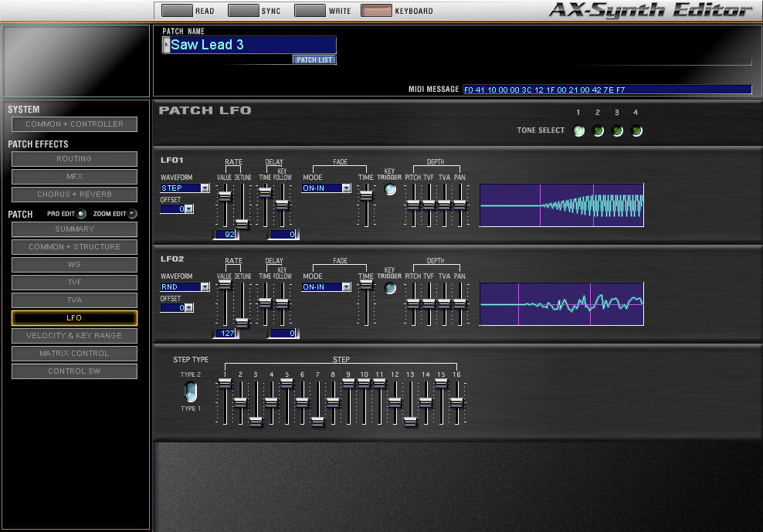Open the TVF patch page

click(74, 283)
